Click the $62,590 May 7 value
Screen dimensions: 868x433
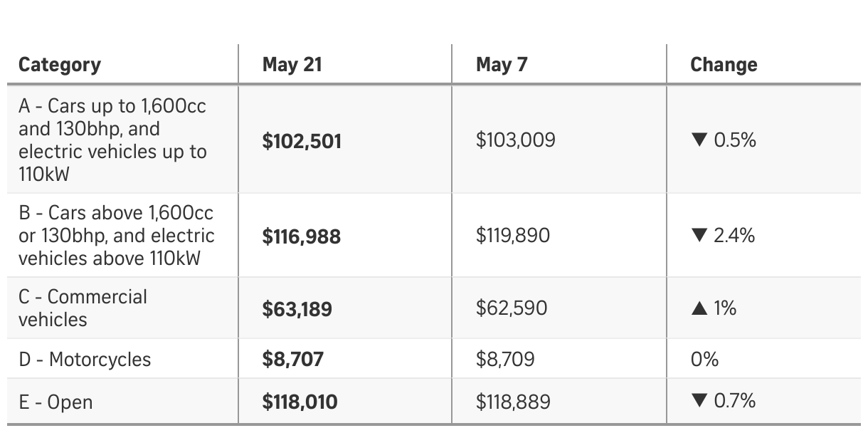512,308
